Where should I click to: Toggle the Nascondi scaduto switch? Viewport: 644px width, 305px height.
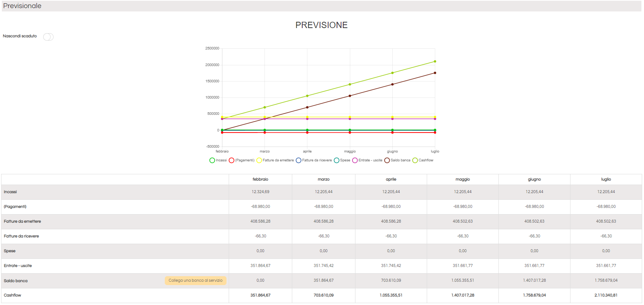[x=48, y=37]
